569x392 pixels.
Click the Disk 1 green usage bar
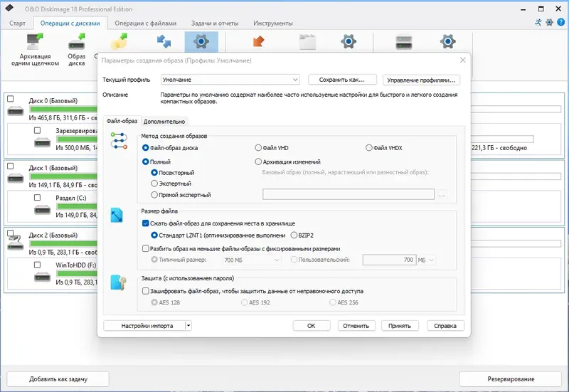click(x=63, y=176)
